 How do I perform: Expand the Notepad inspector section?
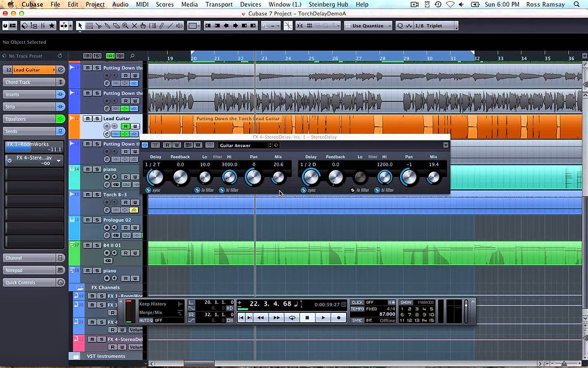pyautogui.click(x=34, y=270)
